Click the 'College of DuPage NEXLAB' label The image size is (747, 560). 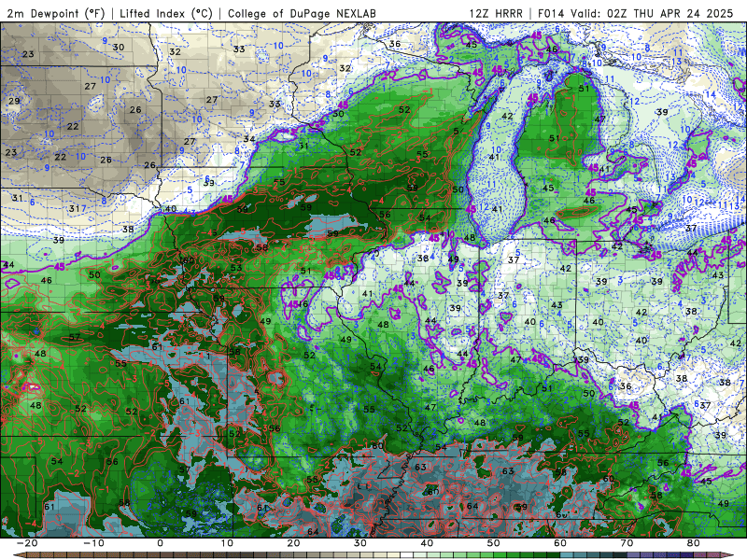coord(302,13)
